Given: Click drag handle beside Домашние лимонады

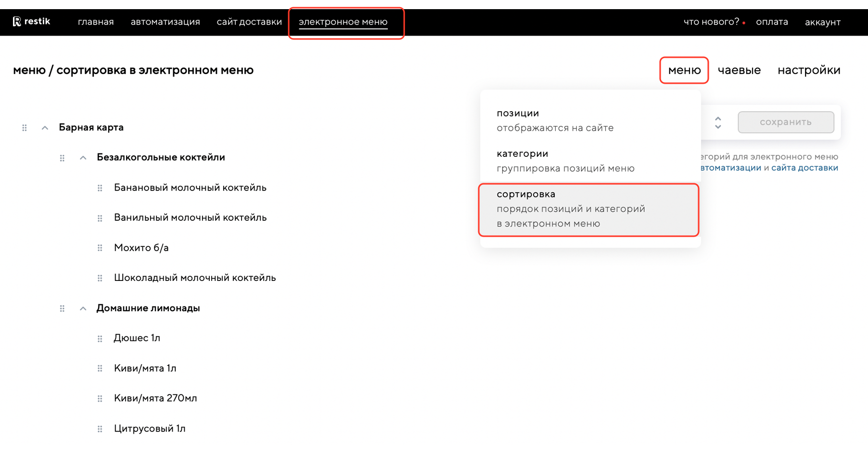Looking at the screenshot, I should tap(62, 308).
